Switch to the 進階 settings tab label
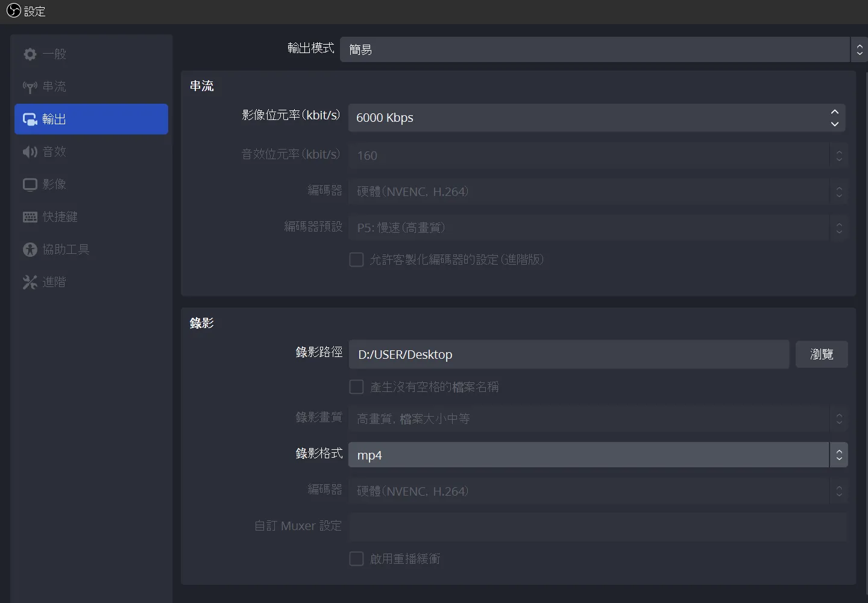The image size is (868, 603). 54,282
